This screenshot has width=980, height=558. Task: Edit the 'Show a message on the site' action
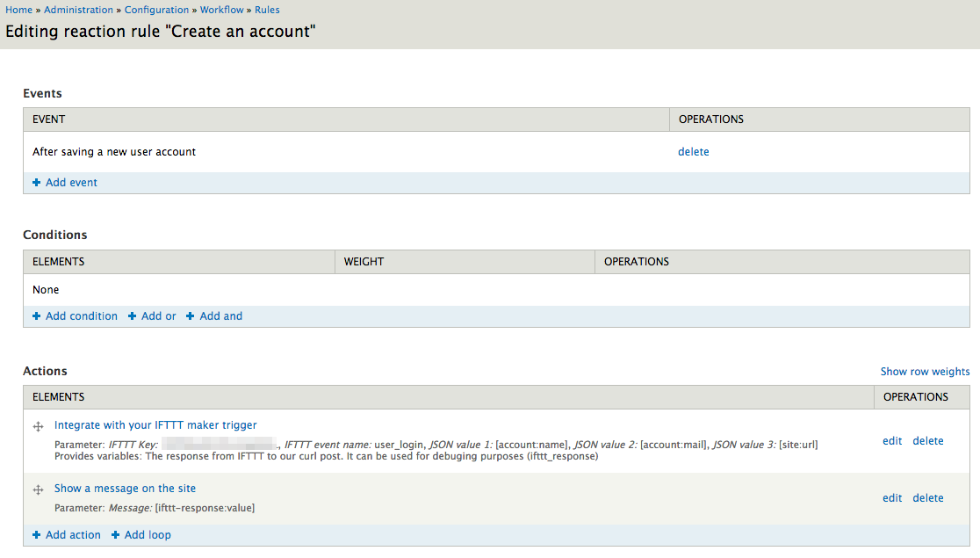(x=892, y=497)
